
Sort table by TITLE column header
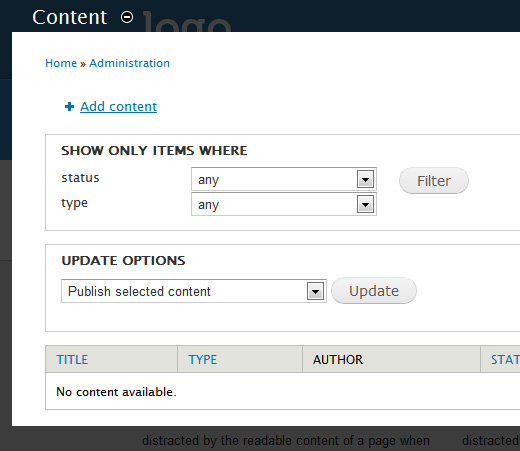tap(72, 359)
